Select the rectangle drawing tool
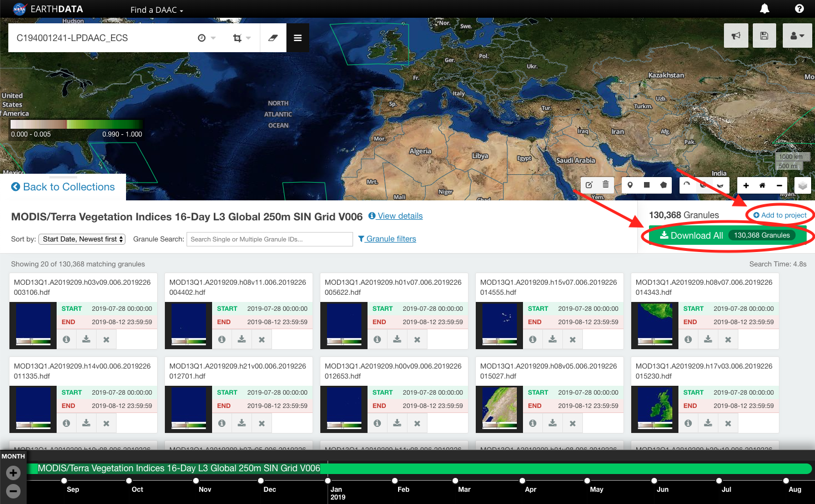The image size is (815, 504). point(647,185)
